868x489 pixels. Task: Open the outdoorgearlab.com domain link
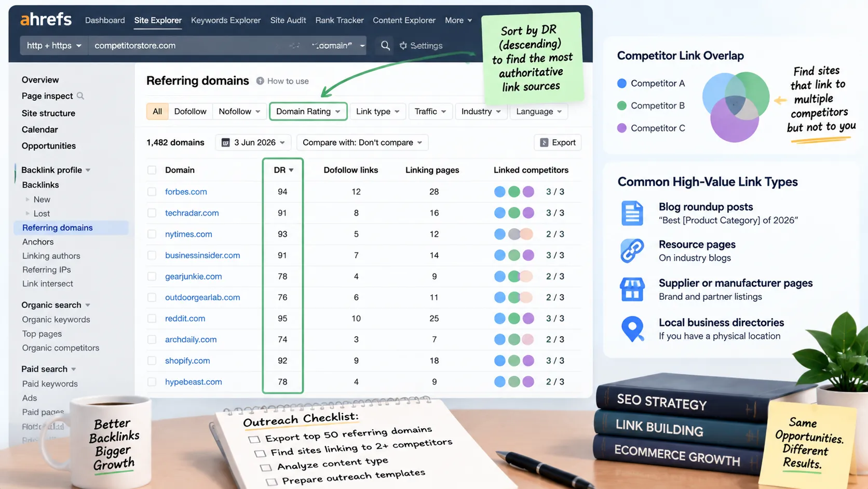202,297
